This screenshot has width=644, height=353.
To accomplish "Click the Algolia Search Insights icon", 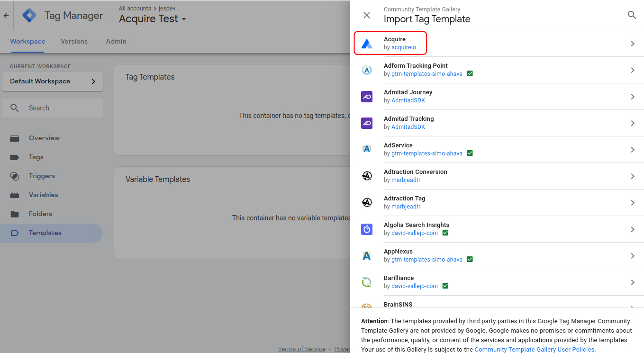I will point(367,229).
